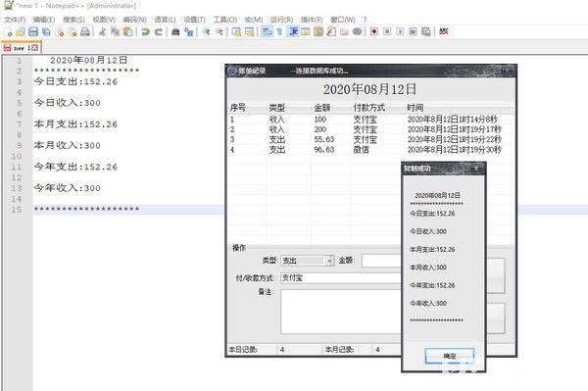The image size is (588, 391).
Task: Zoom out using the toolbar icon
Action: (219, 32)
